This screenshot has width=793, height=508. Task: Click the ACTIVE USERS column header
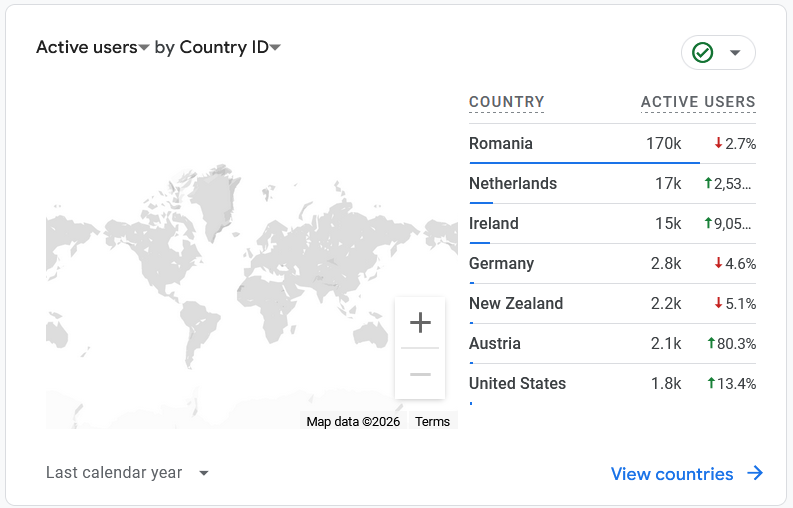click(698, 102)
